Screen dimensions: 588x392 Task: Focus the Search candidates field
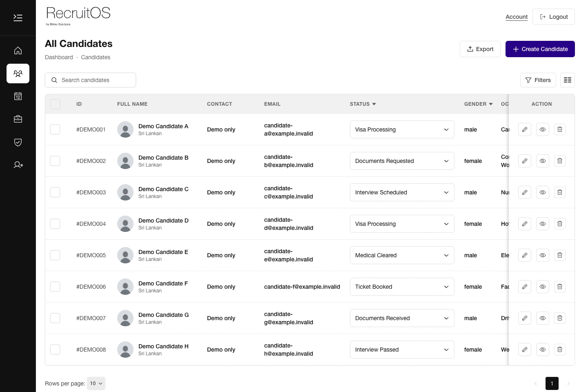coord(90,80)
